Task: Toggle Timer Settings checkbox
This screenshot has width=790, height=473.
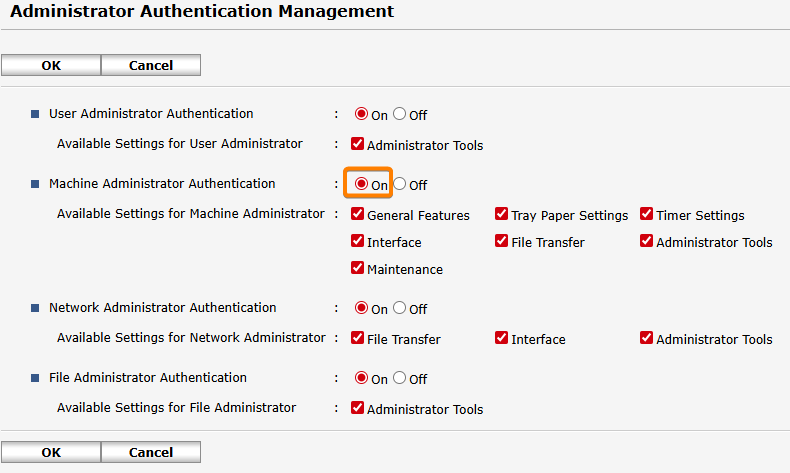Action: 647,214
